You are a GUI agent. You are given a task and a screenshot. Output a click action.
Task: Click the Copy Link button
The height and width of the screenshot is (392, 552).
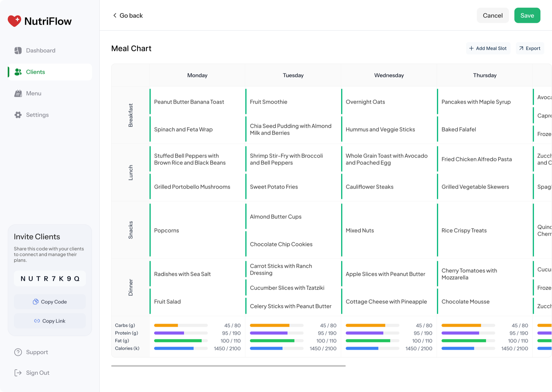(x=50, y=321)
